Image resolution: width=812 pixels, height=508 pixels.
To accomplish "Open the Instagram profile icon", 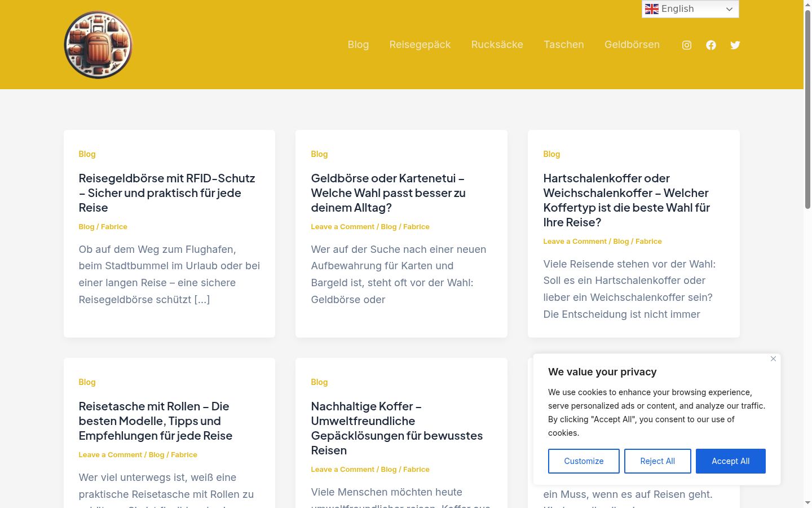I will [x=687, y=45].
